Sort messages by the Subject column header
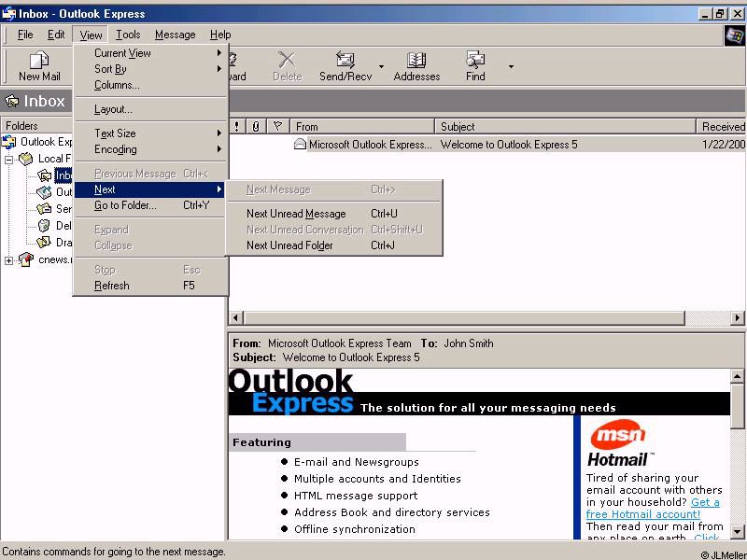This screenshot has width=747, height=560. tap(565, 126)
